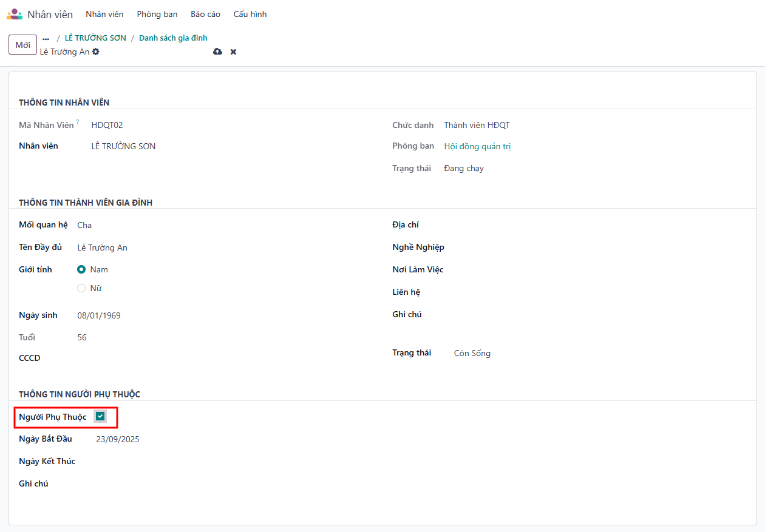The width and height of the screenshot is (765, 532).
Task: Open the Nhân viên app home icon
Action: tap(15, 14)
